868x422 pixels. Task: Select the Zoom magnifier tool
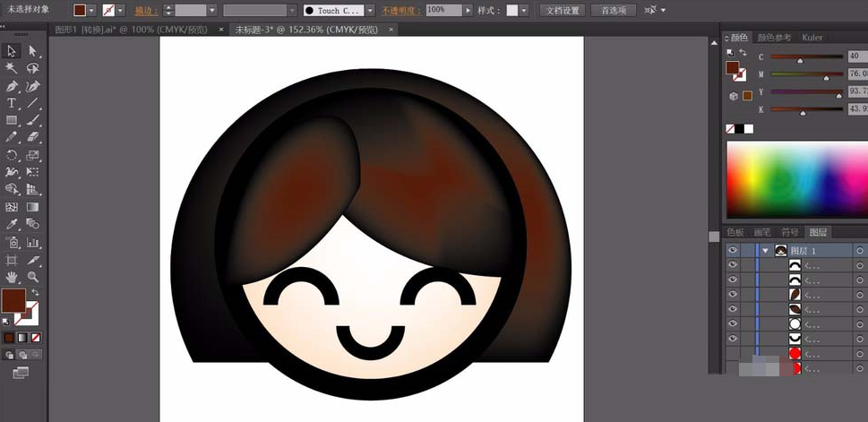pos(33,277)
